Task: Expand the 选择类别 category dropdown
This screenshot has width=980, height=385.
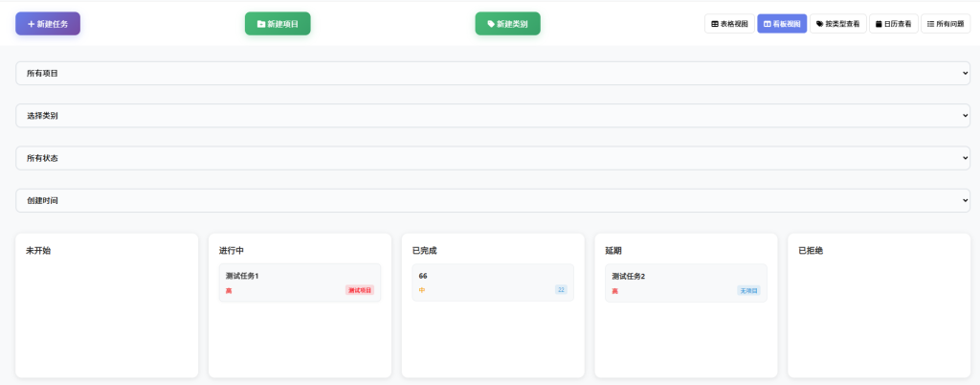Action: pos(493,116)
